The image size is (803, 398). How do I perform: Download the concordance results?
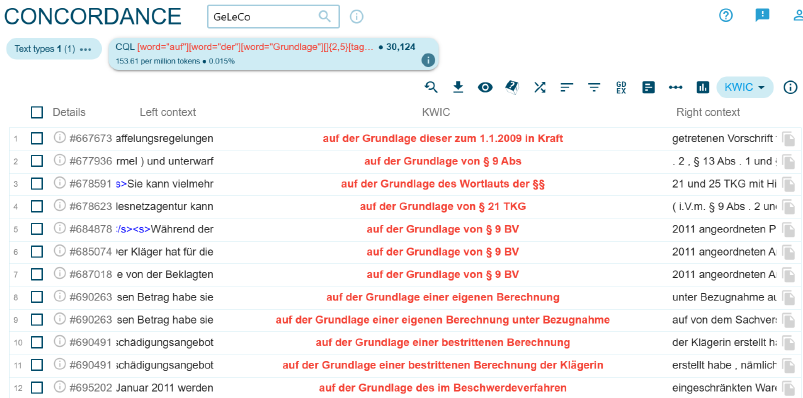pyautogui.click(x=458, y=88)
